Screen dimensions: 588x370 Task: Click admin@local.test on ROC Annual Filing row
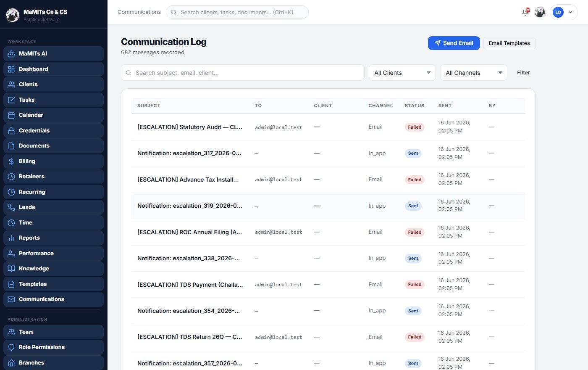(x=278, y=232)
